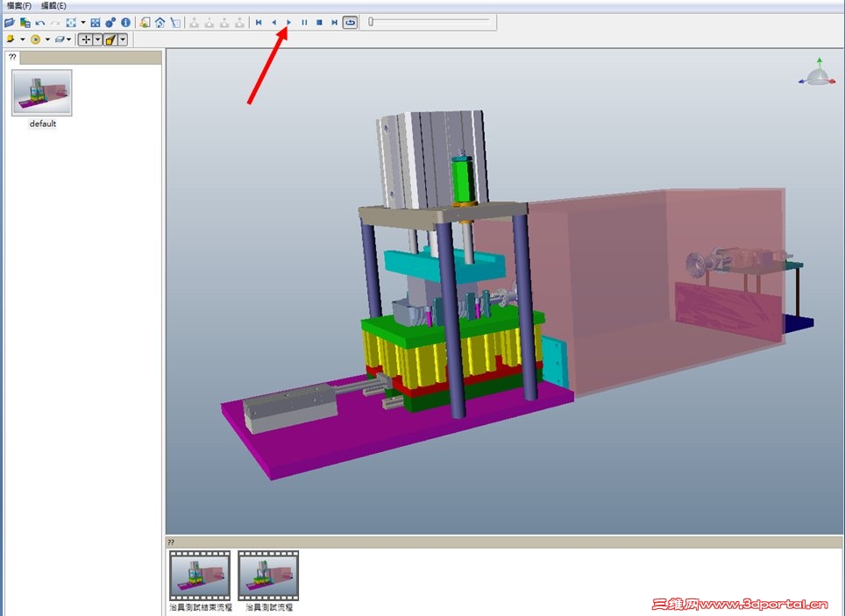Click the animation progress slider handle
This screenshot has width=845, height=616.
[371, 22]
